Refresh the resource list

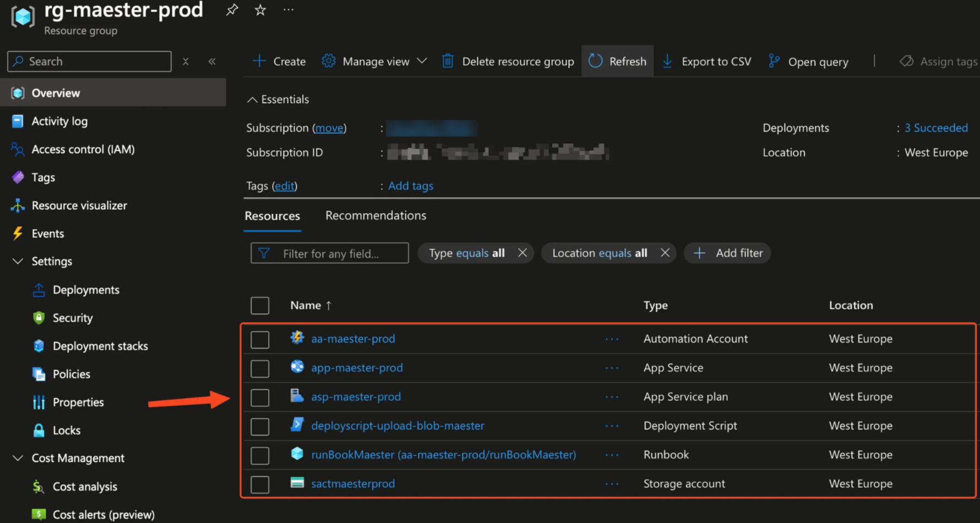point(617,61)
